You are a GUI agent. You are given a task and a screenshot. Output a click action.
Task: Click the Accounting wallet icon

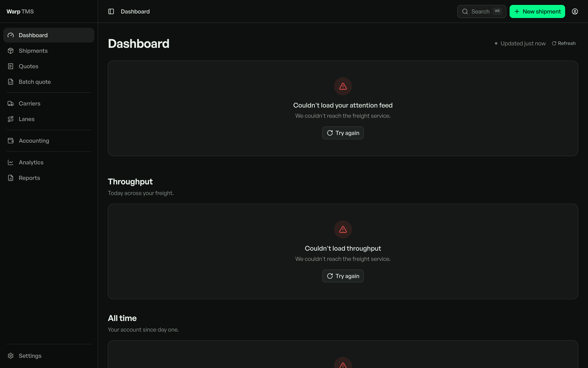click(x=11, y=141)
